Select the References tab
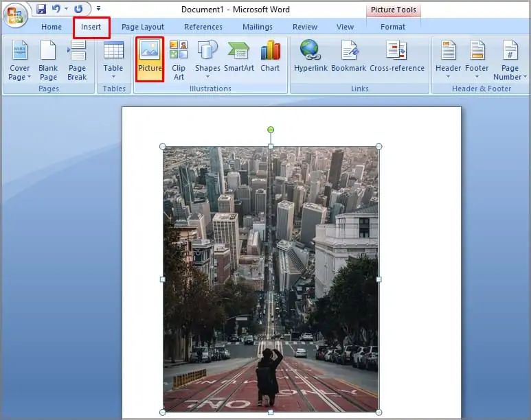The image size is (531, 420). point(203,27)
